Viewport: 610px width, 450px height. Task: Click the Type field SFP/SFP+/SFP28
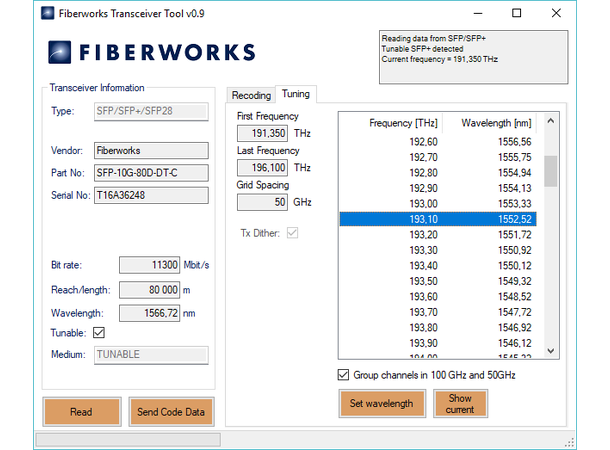coord(151,112)
